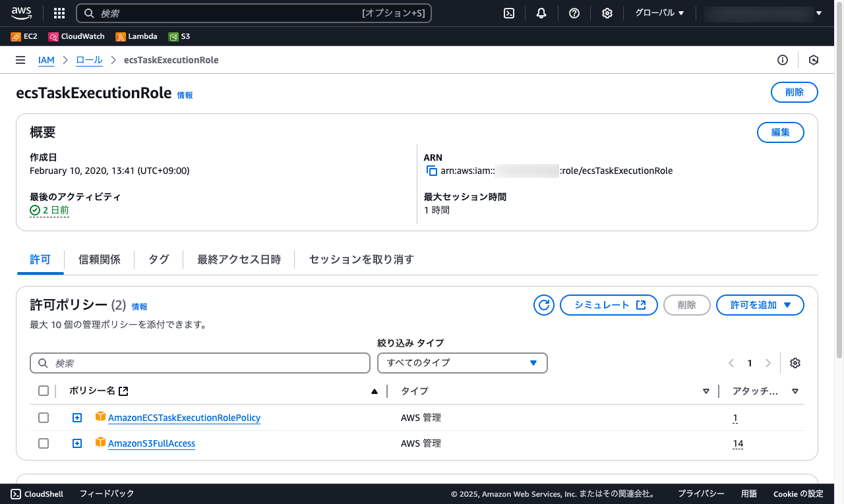
Task: Open the help question mark menu
Action: [574, 13]
